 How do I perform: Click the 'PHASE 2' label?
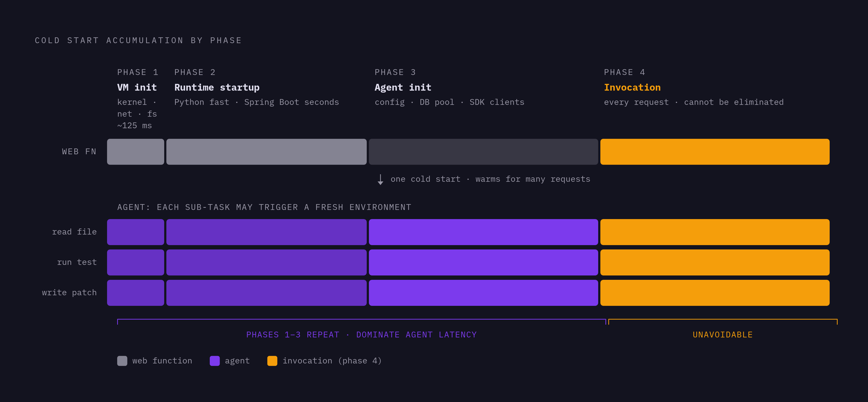click(x=195, y=72)
